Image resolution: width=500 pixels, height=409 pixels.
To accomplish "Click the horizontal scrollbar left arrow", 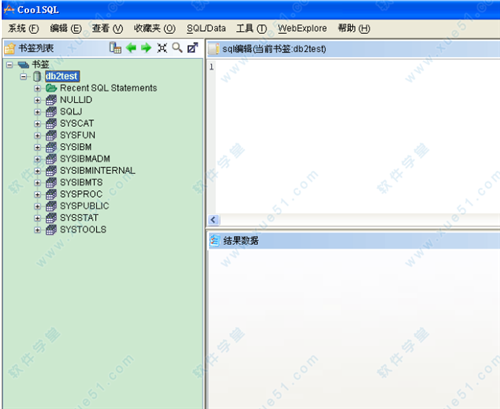I will coord(213,220).
